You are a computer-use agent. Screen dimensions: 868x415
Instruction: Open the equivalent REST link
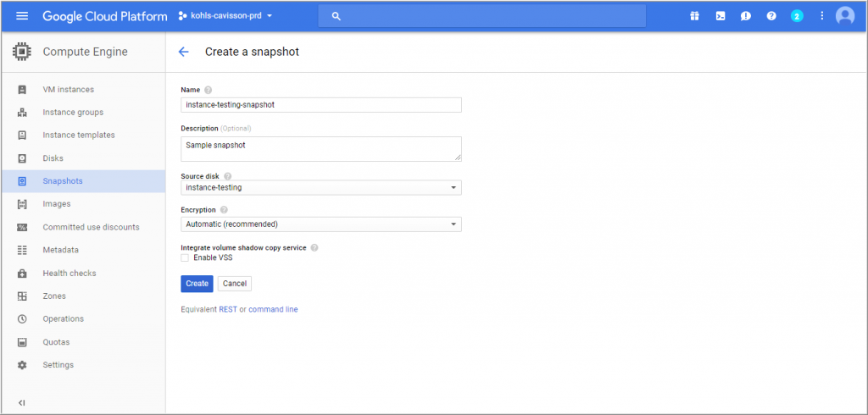coord(228,309)
